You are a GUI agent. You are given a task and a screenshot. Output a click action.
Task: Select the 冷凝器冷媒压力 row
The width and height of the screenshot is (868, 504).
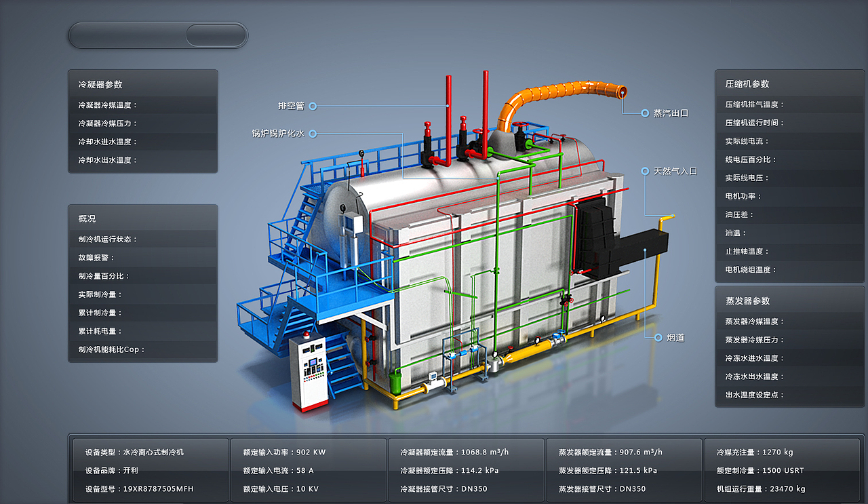[x=143, y=123]
